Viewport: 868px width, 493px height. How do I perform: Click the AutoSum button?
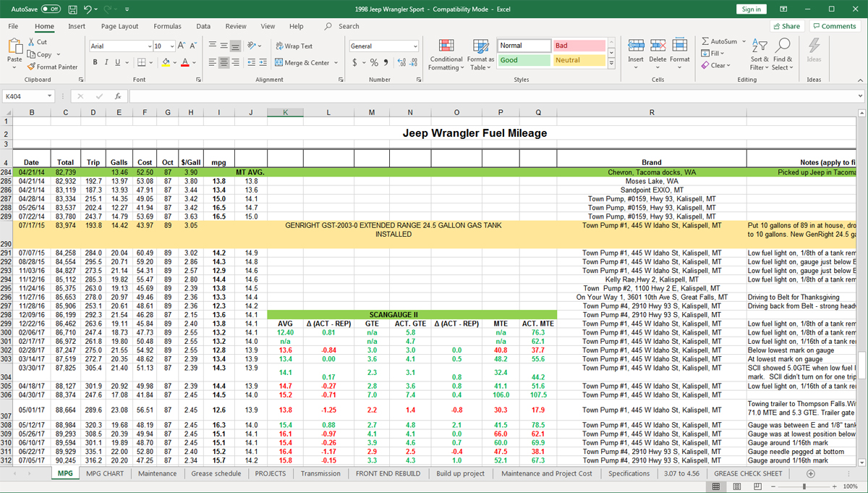point(720,41)
